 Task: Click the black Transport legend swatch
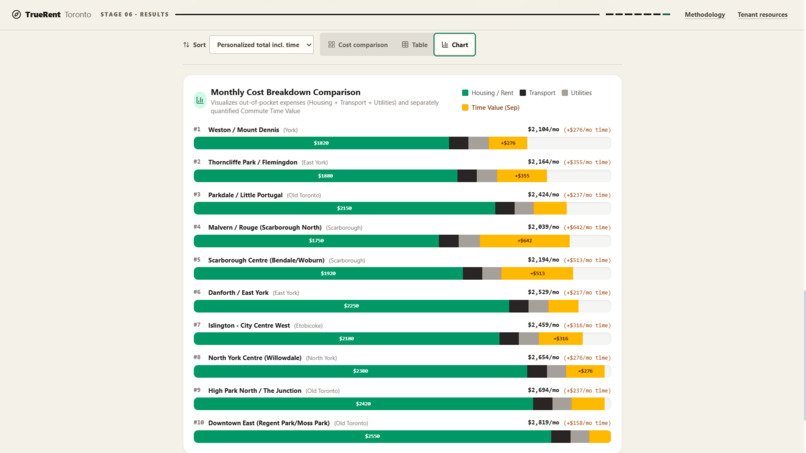point(523,93)
